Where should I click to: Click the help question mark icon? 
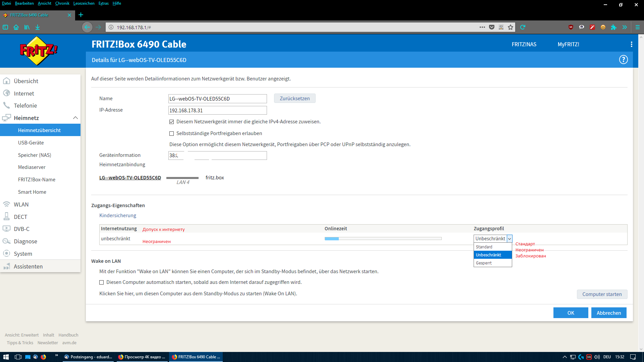[x=623, y=60]
